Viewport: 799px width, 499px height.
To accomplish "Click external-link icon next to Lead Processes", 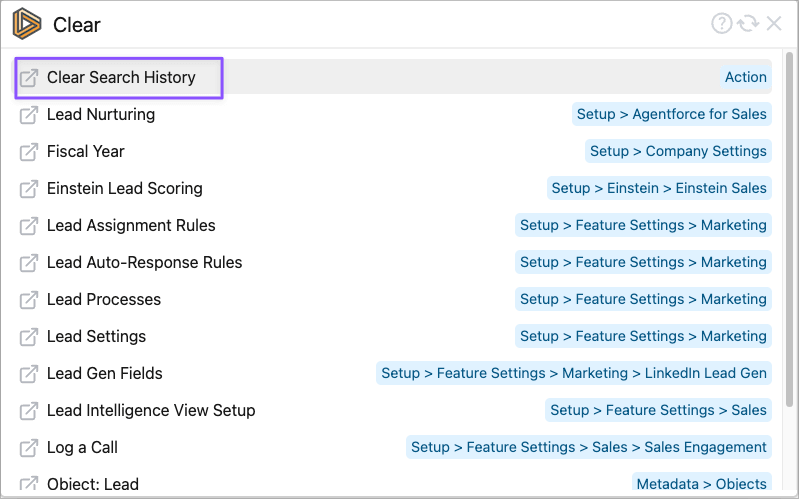I will (29, 300).
